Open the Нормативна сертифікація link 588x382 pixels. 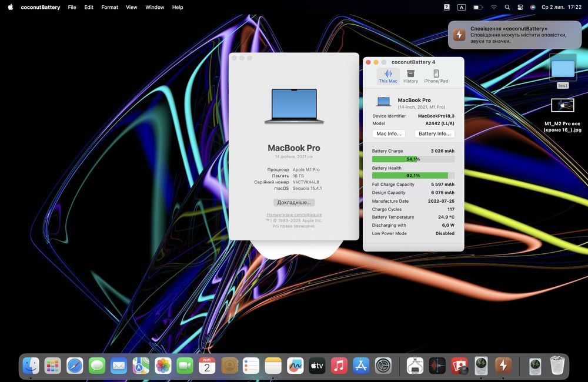tap(294, 215)
